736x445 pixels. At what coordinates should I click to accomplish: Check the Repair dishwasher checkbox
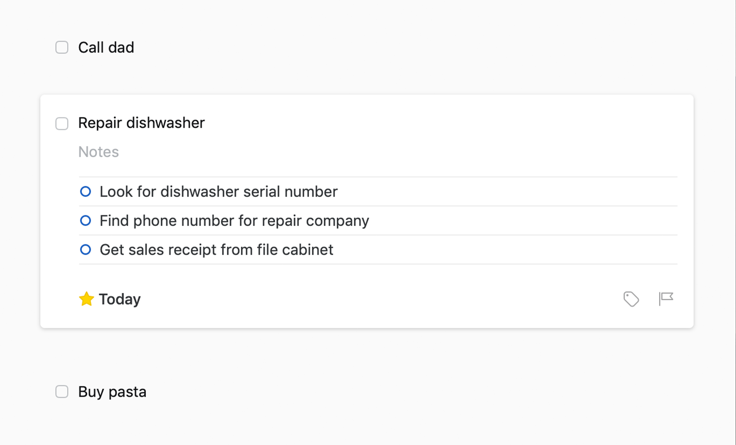62,123
